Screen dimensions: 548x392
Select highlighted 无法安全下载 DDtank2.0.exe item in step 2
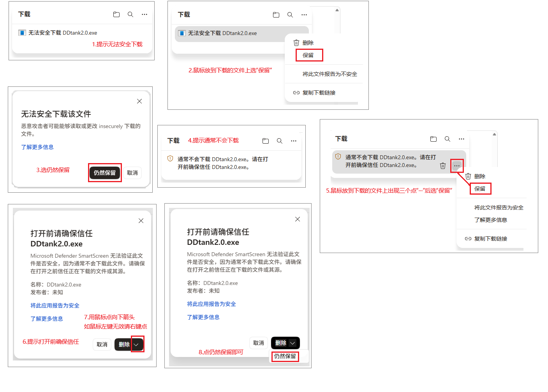[x=242, y=34]
